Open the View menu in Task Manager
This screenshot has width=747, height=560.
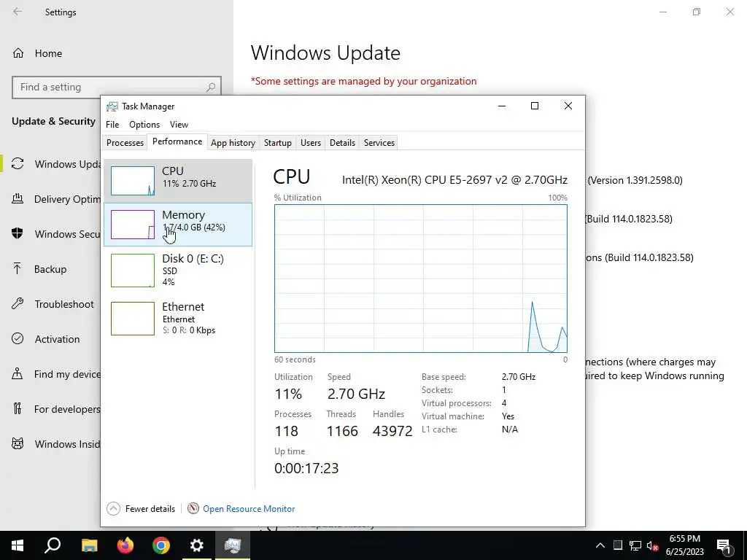point(179,124)
